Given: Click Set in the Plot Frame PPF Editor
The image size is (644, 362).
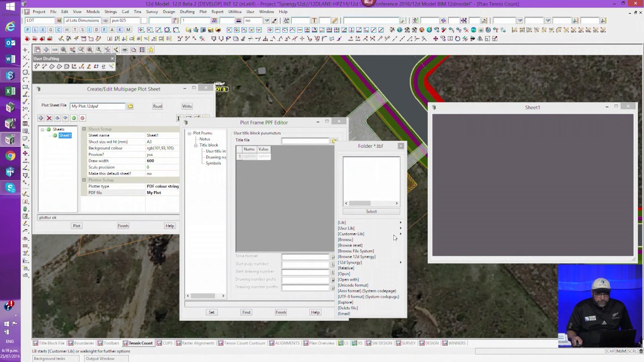Looking at the screenshot, I should [x=212, y=312].
